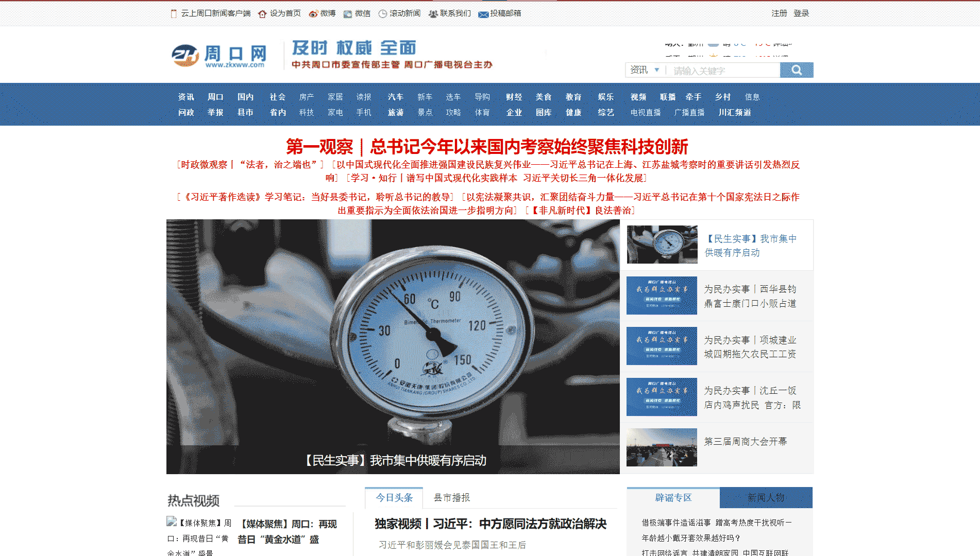Go to 周口 in the navigation bar
The width and height of the screenshot is (980, 556).
215,97
